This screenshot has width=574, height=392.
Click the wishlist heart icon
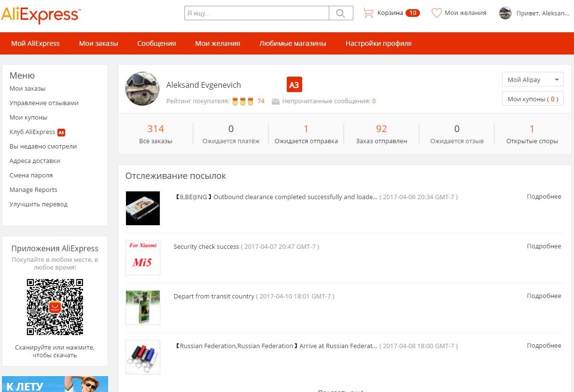click(x=436, y=13)
